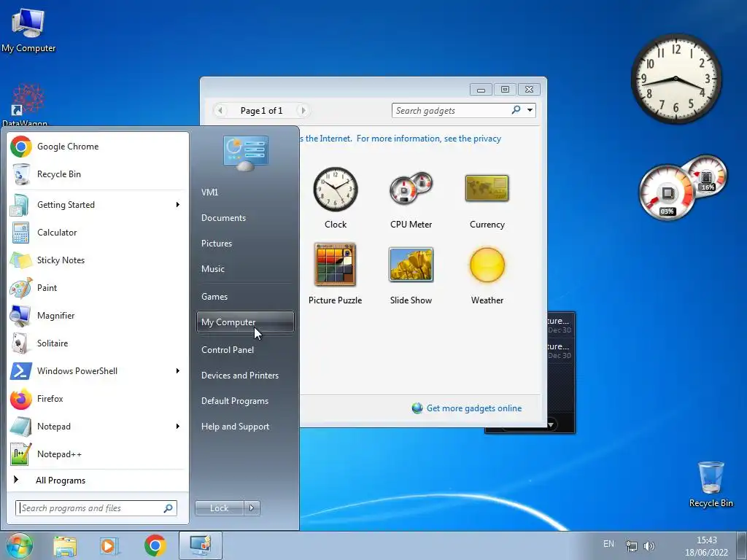Open Windows PowerShell entry
The width and height of the screenshot is (747, 560).
[x=98, y=371]
